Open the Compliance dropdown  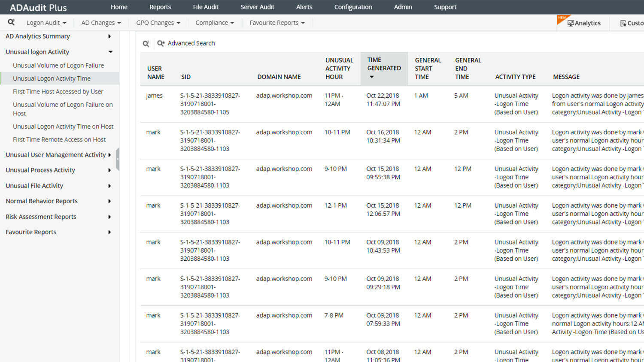point(215,23)
